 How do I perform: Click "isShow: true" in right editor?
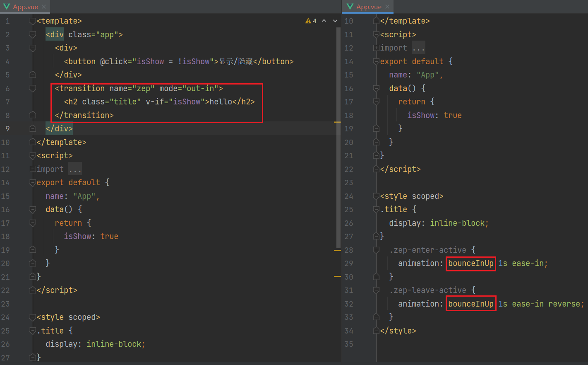(434, 115)
